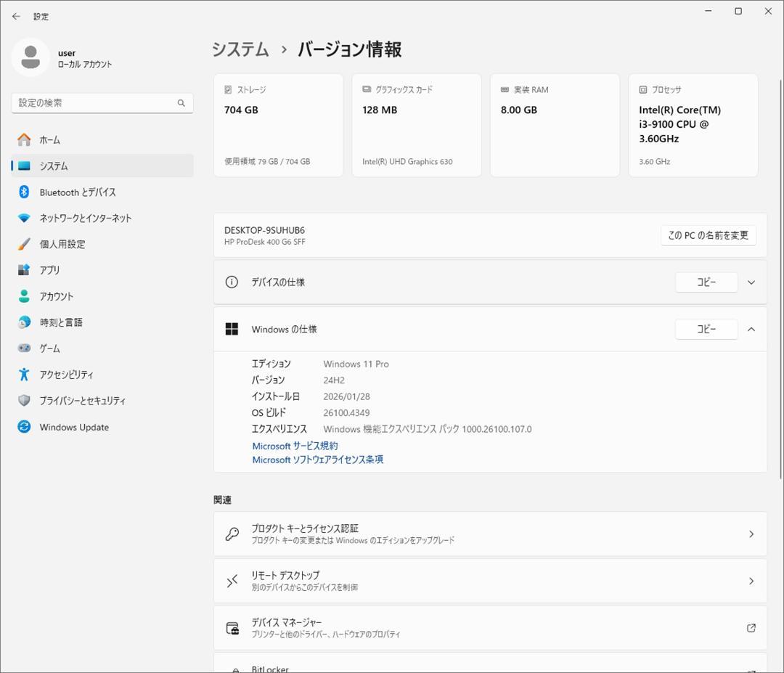The image size is (784, 673).
Task: Click システム in the breadcrumb
Action: pos(240,49)
